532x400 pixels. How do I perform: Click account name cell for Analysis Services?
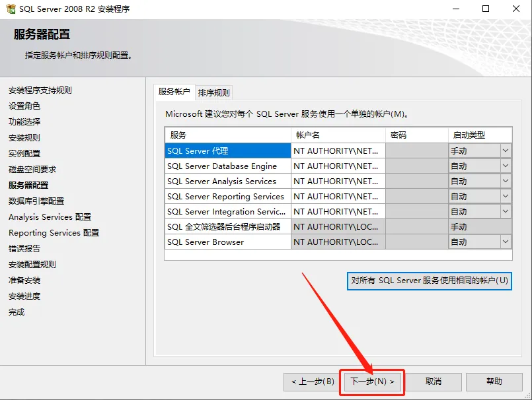pos(338,182)
